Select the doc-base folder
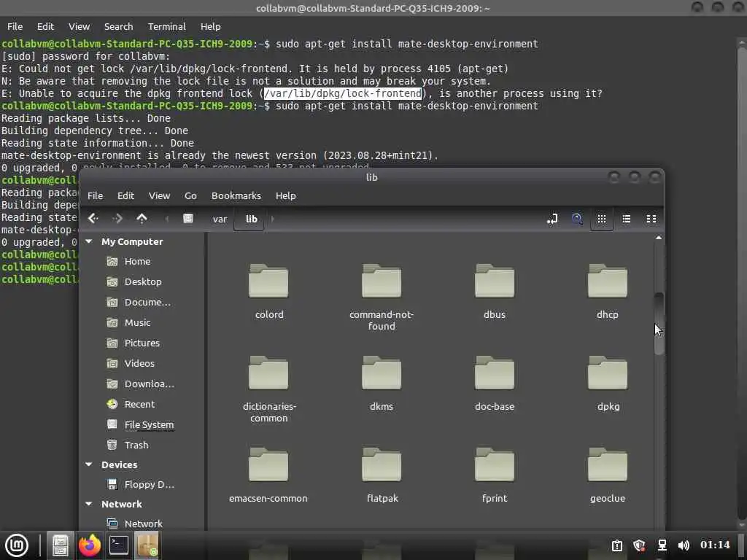This screenshot has height=560, width=747. pyautogui.click(x=495, y=384)
